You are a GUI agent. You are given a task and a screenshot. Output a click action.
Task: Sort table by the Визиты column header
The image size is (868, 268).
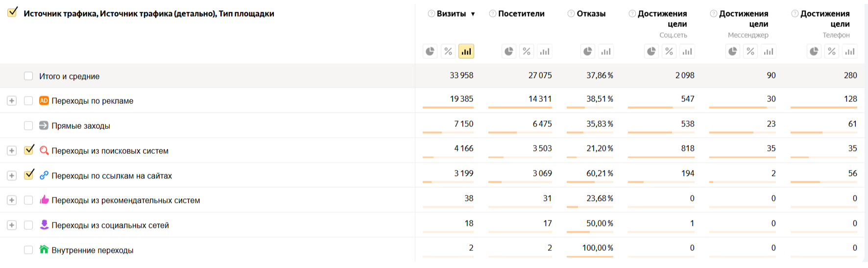coord(451,14)
